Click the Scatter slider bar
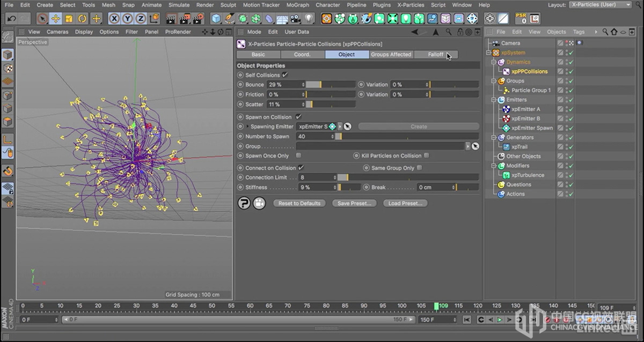644x342 pixels. point(331,105)
